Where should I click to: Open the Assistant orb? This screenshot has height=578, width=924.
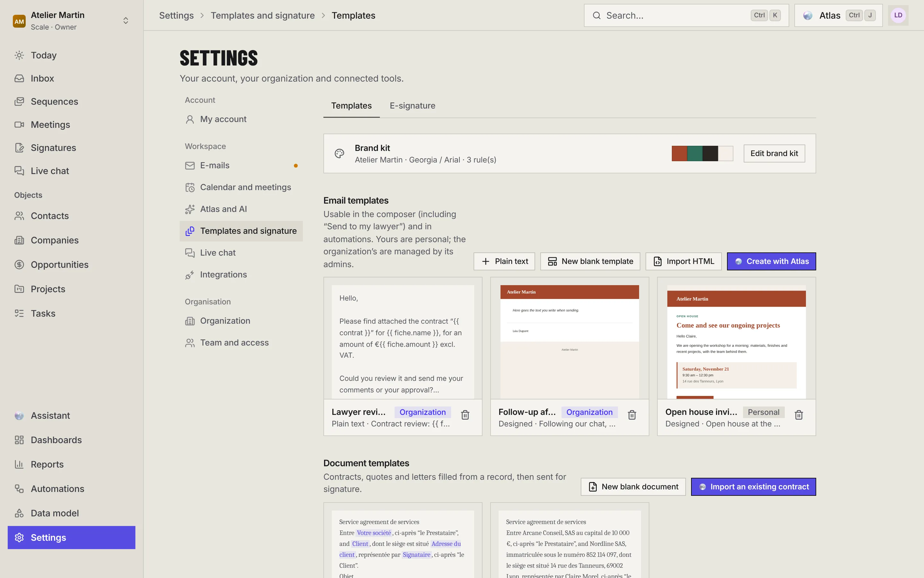click(19, 416)
